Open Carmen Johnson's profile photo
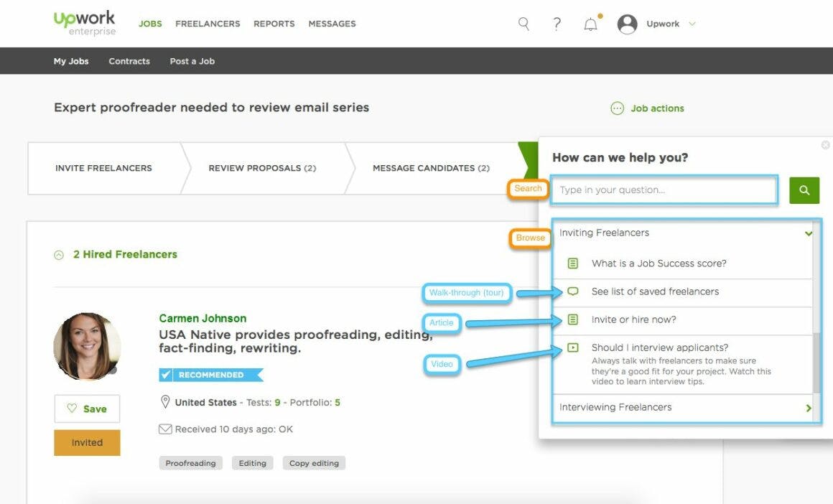833x504 pixels. [x=87, y=346]
